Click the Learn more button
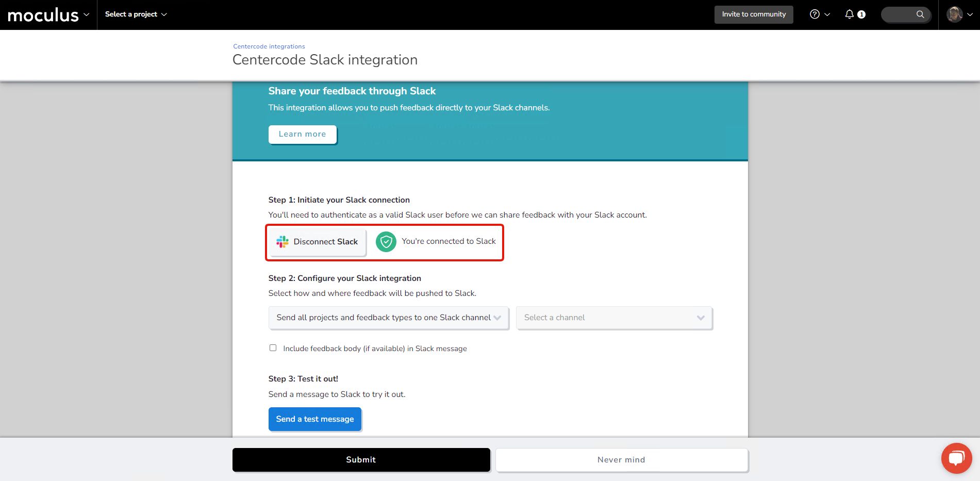Viewport: 980px width, 481px height. [x=303, y=134]
